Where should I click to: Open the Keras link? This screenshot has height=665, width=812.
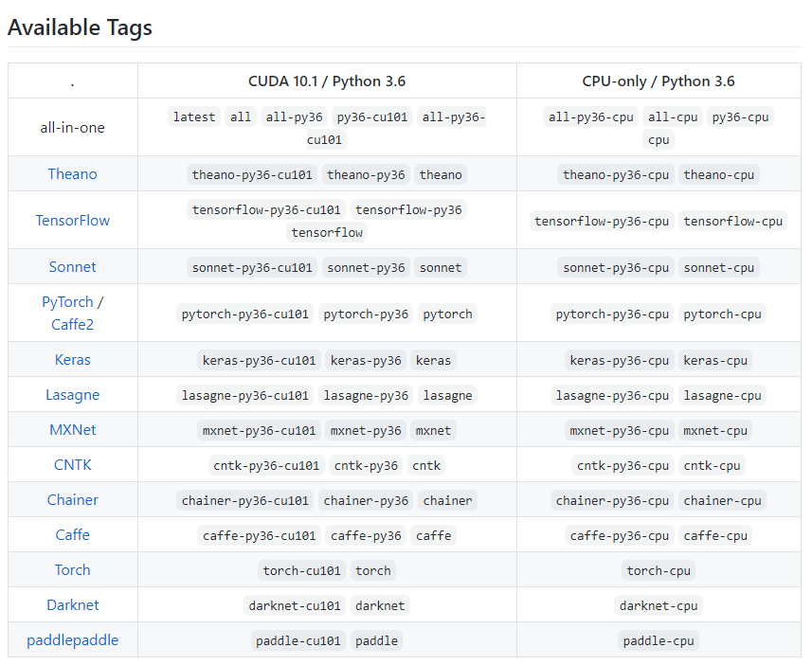73,360
